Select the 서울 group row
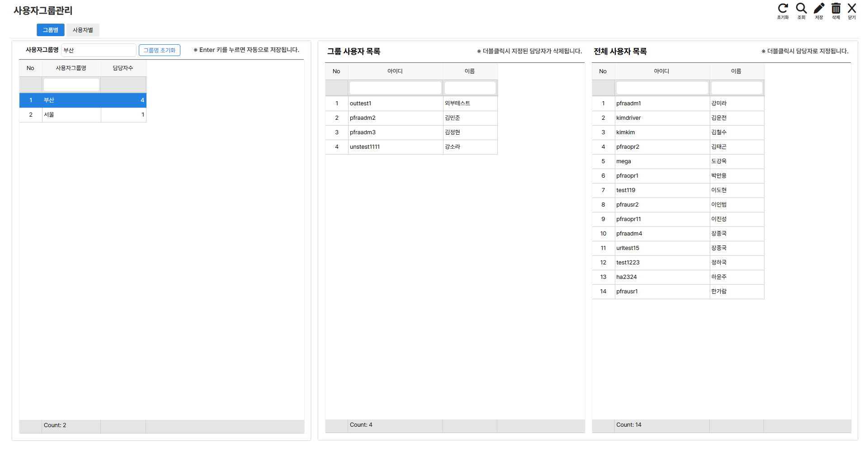Image resolution: width=868 pixels, height=452 pixels. (x=83, y=115)
